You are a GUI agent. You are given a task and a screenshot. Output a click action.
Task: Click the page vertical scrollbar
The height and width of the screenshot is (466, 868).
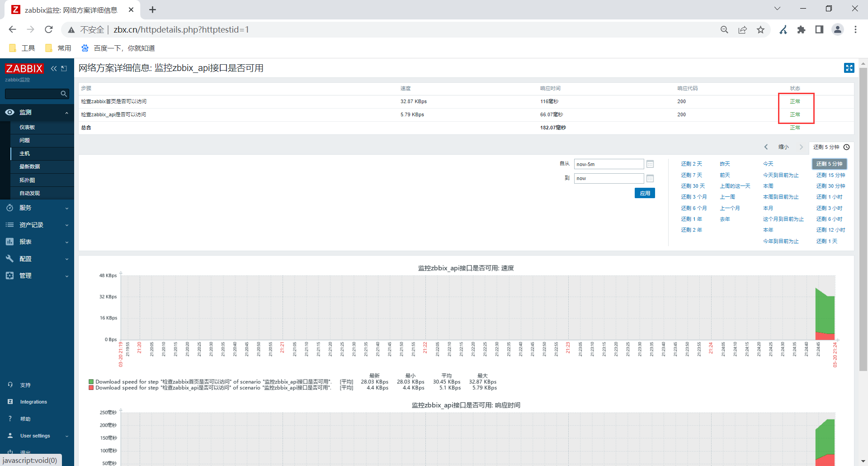863,219
